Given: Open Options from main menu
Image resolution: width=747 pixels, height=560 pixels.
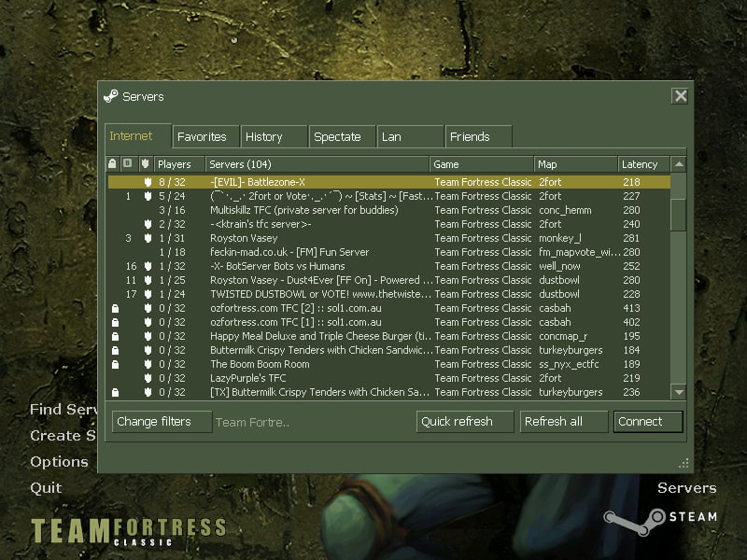Looking at the screenshot, I should 59,461.
